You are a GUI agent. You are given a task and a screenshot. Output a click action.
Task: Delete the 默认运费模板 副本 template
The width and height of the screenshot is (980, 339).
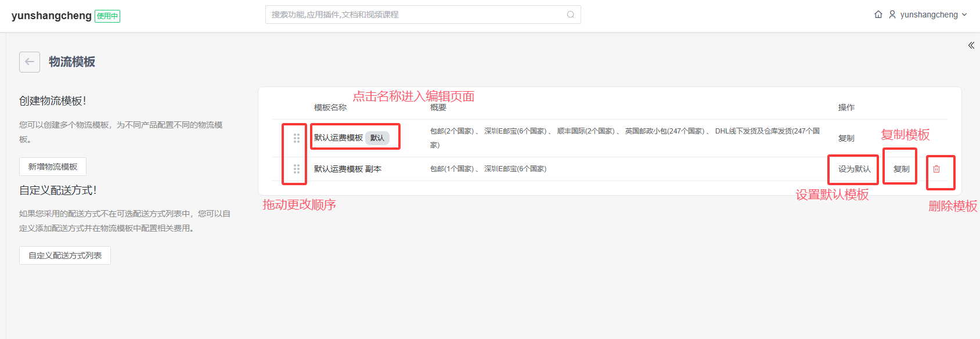tap(936, 169)
